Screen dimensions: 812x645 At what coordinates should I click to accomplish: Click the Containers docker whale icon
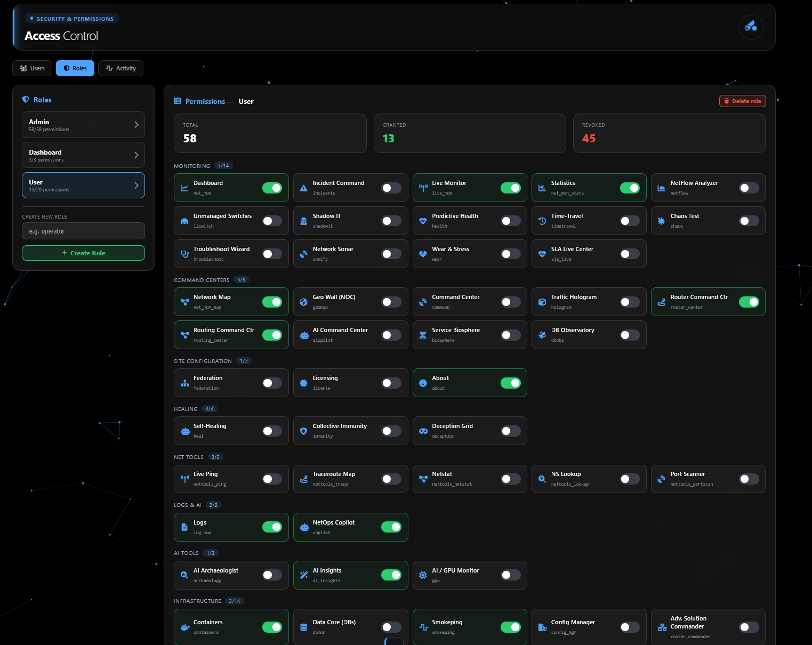(184, 627)
